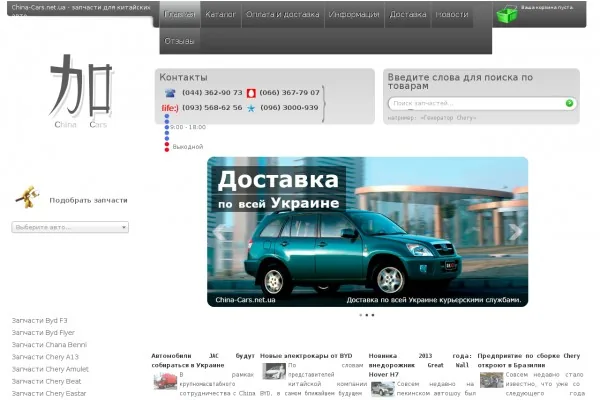The image size is (600, 400).
Task: Select the first slider pagination dot
Action: (360, 315)
